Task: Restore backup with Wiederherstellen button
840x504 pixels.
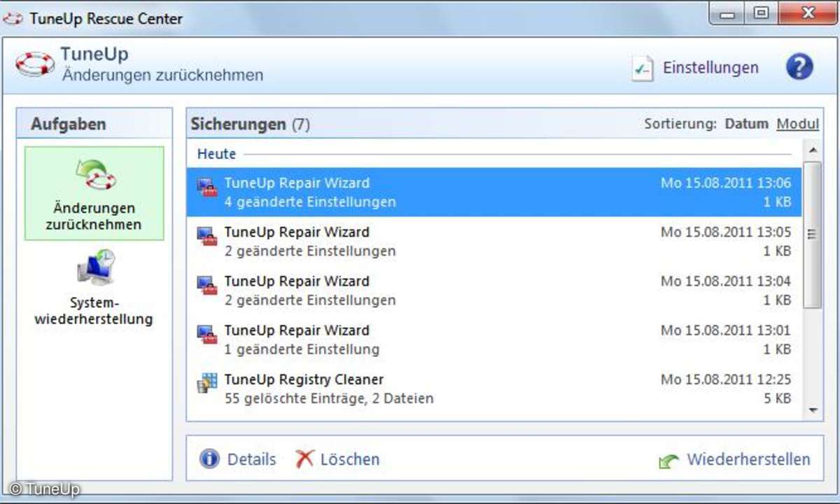Action: (x=748, y=459)
